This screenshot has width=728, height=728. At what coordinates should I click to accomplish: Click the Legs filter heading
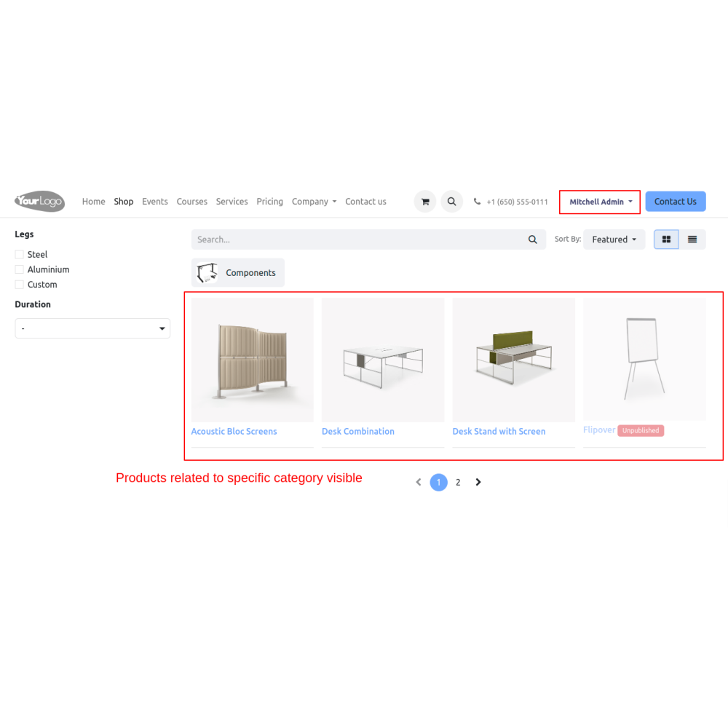pos(24,234)
